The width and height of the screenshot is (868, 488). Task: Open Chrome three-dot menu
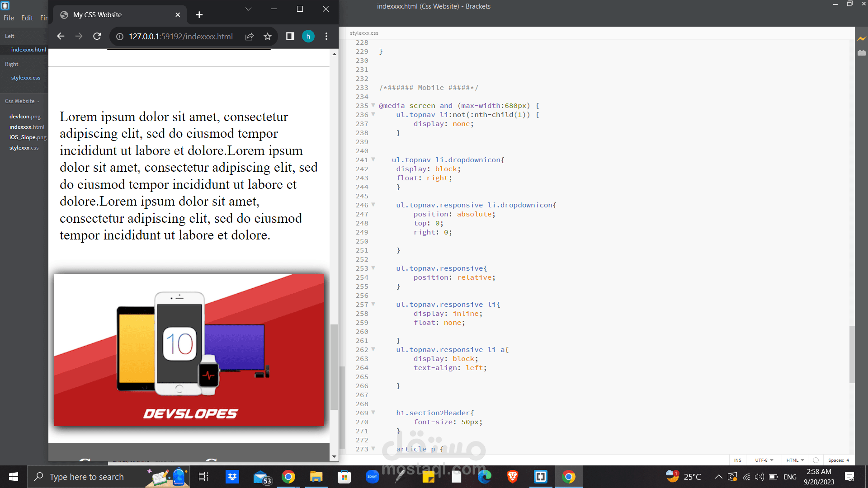point(326,36)
